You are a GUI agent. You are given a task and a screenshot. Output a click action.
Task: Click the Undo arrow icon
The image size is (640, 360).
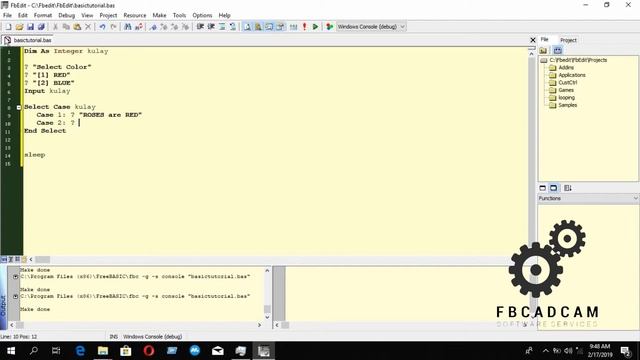click(x=102, y=27)
